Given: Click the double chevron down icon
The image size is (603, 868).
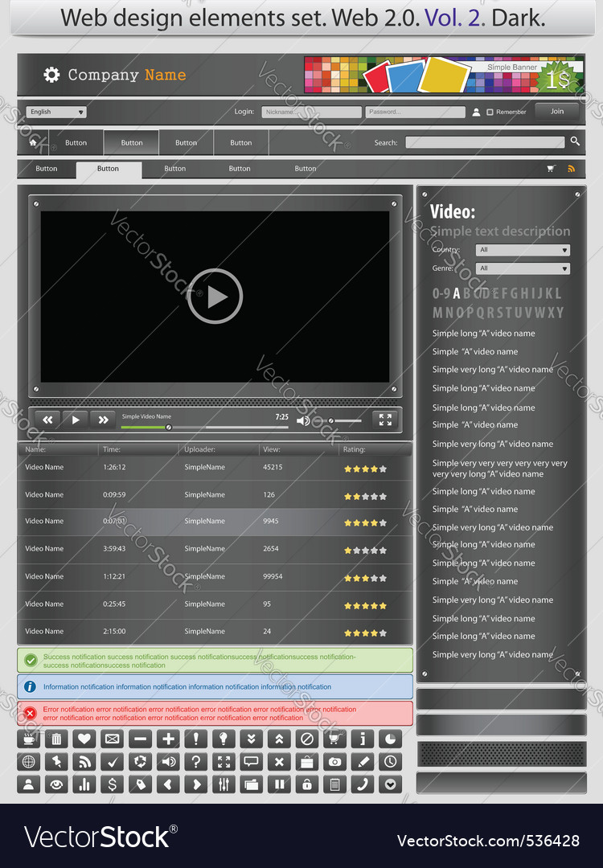Looking at the screenshot, I should coord(252,739).
